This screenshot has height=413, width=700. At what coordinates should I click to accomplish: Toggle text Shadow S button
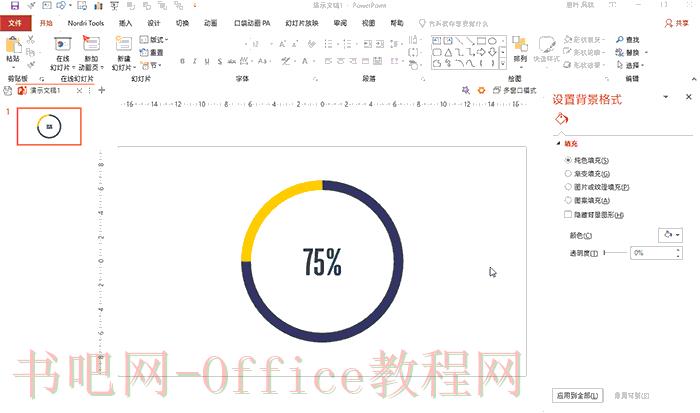point(220,61)
